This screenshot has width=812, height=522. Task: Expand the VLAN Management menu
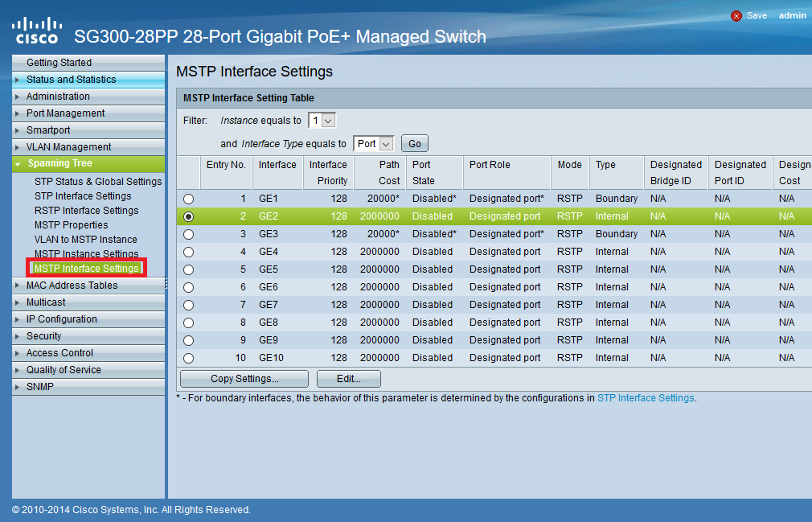click(x=88, y=147)
